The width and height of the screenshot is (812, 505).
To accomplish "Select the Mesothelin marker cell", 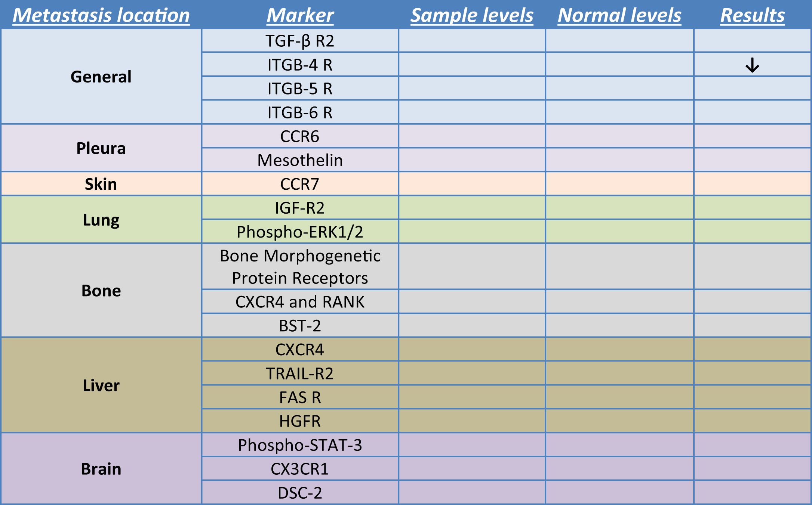I will [x=300, y=160].
